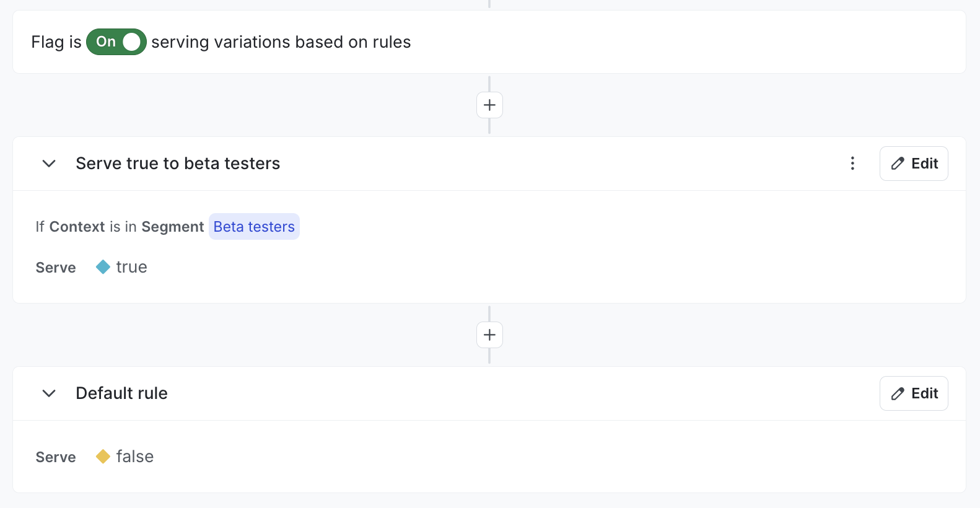Click the white knob of the flag toggle
The image size is (980, 508).
point(131,42)
